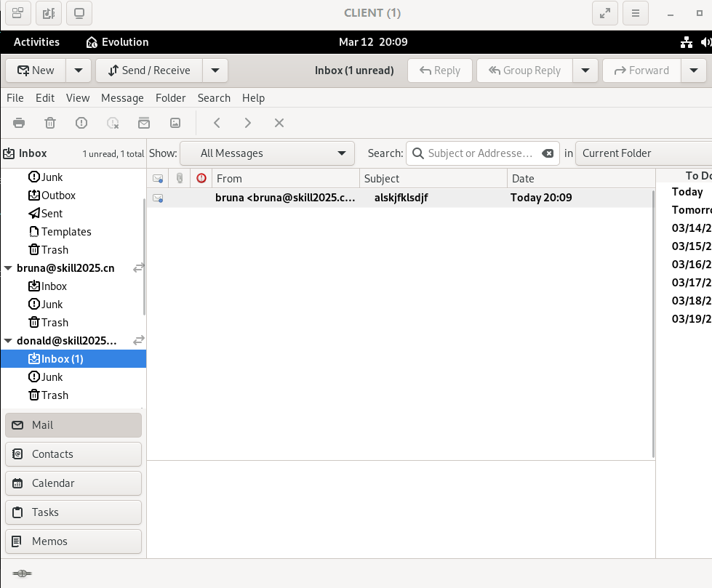Click the print icon in toolbar
Screen dimensions: 712x588
tap(19, 123)
